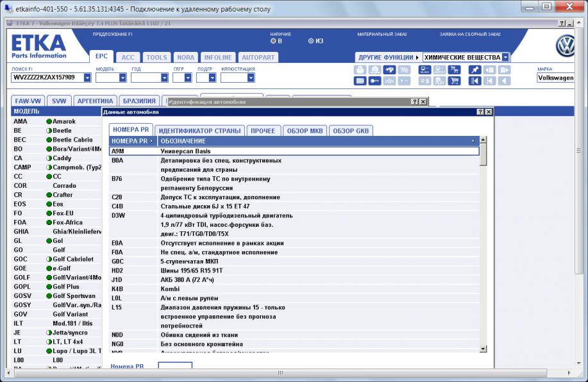Open the ПРОЧЕЕ tab

click(263, 131)
